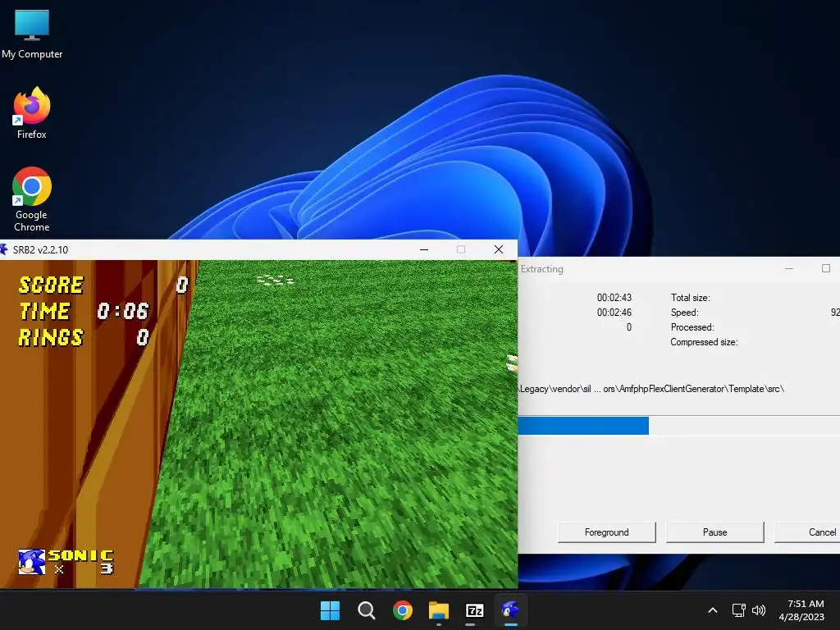The width and height of the screenshot is (840, 630).
Task: Click the Speed label
Action: (x=685, y=313)
